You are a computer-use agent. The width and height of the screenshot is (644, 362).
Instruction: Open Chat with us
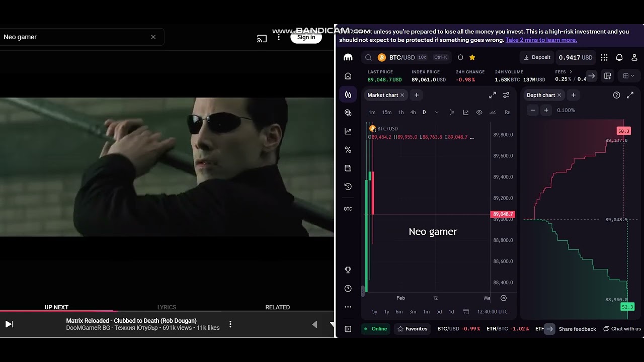[x=622, y=329]
